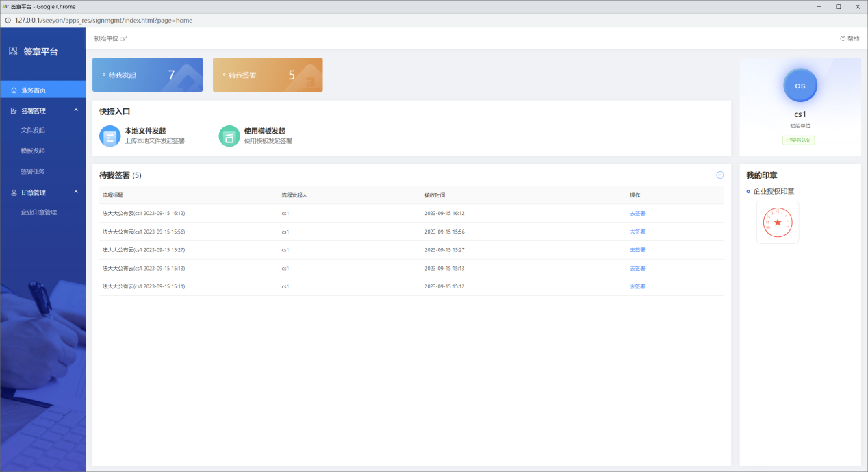This screenshot has height=472, width=868.
Task: Collapse the 签署管理 sidebar section
Action: pos(75,110)
